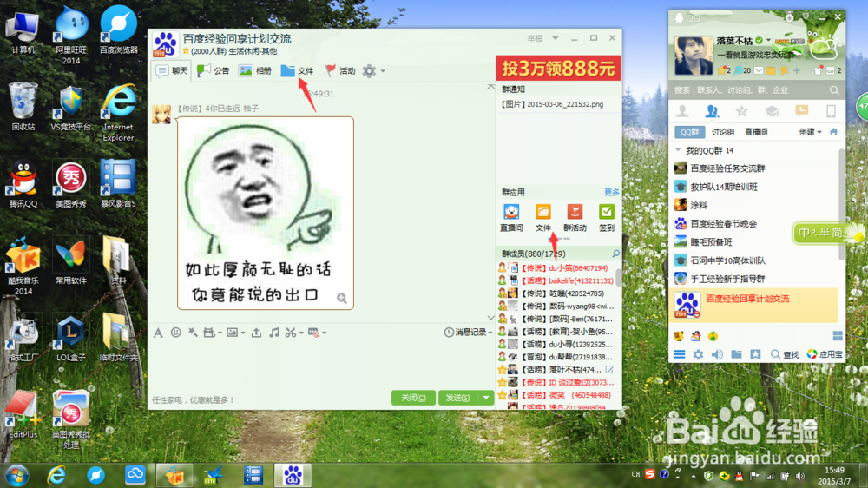
Task: Switch to the contacts tab in QQ panel
Action: 682,111
